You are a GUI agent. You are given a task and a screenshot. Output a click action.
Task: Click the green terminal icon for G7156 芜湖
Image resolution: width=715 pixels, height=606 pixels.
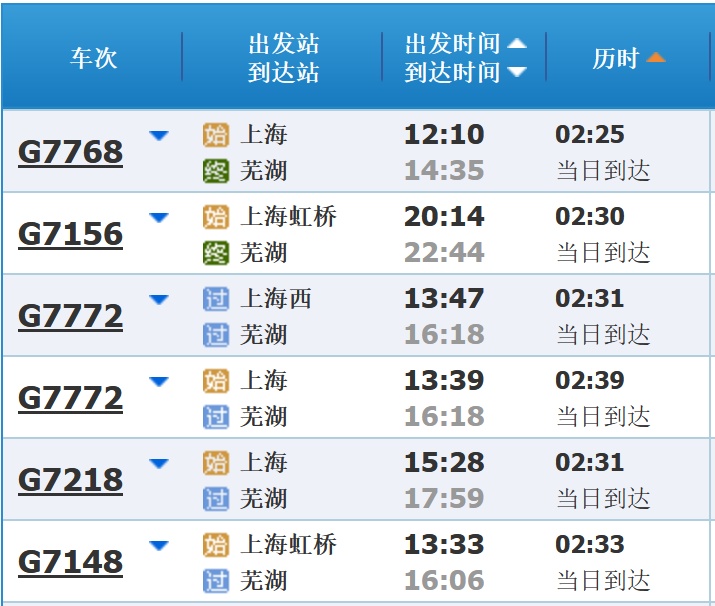[x=216, y=253]
